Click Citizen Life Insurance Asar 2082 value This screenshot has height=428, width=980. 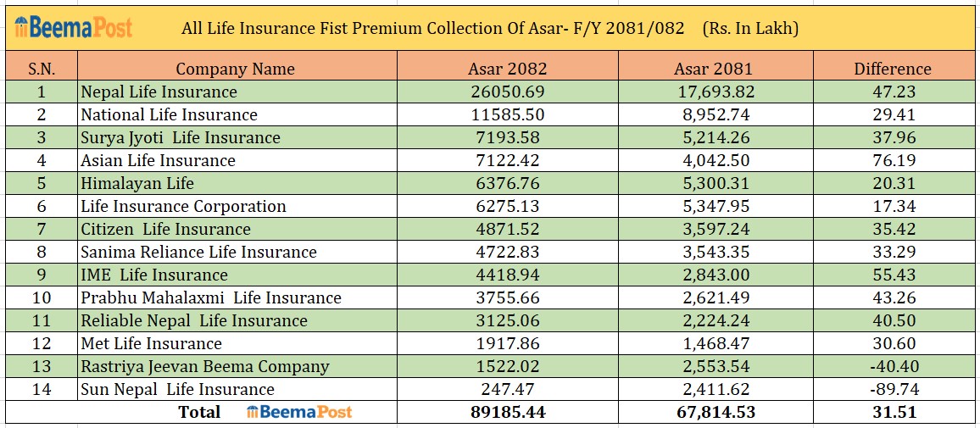tap(507, 229)
